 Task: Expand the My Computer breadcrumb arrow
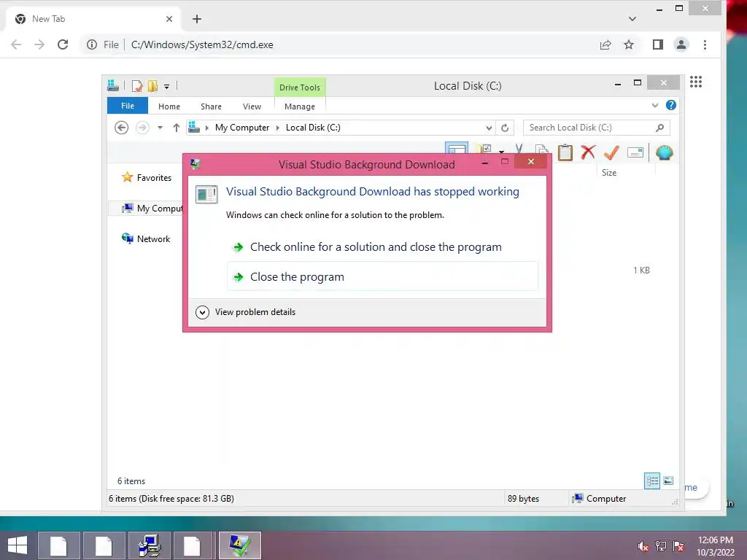278,128
